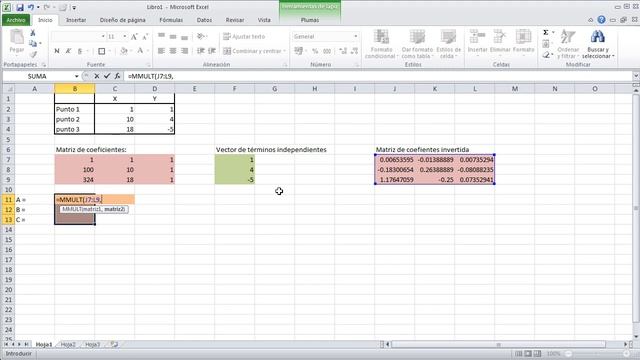Click column header J
This screenshot has height=360, width=640.
tap(395, 89)
